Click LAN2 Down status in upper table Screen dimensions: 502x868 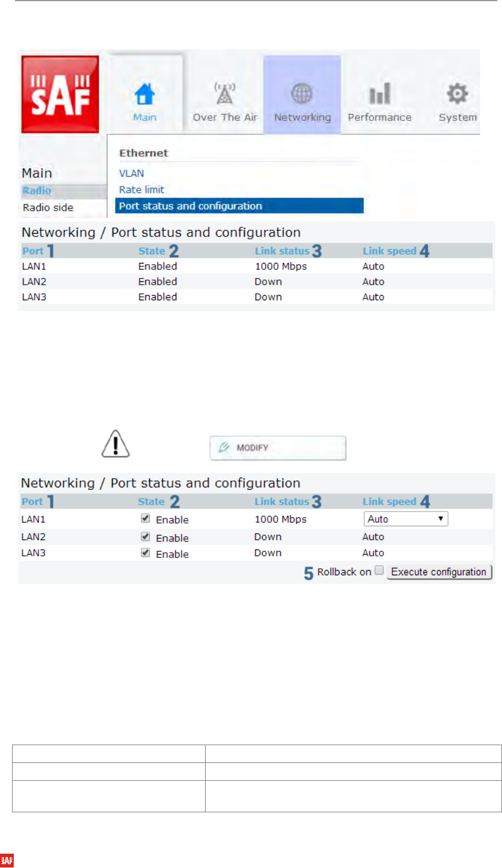coord(268,282)
